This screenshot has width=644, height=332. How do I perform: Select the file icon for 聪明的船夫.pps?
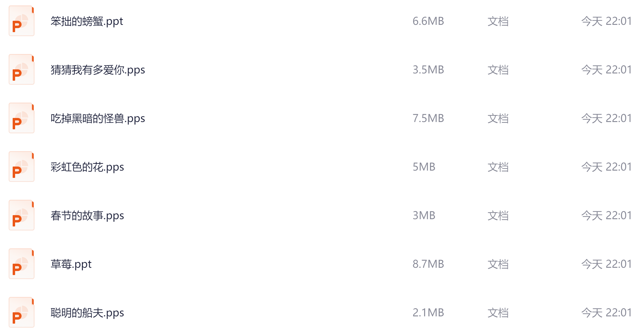coord(22,313)
